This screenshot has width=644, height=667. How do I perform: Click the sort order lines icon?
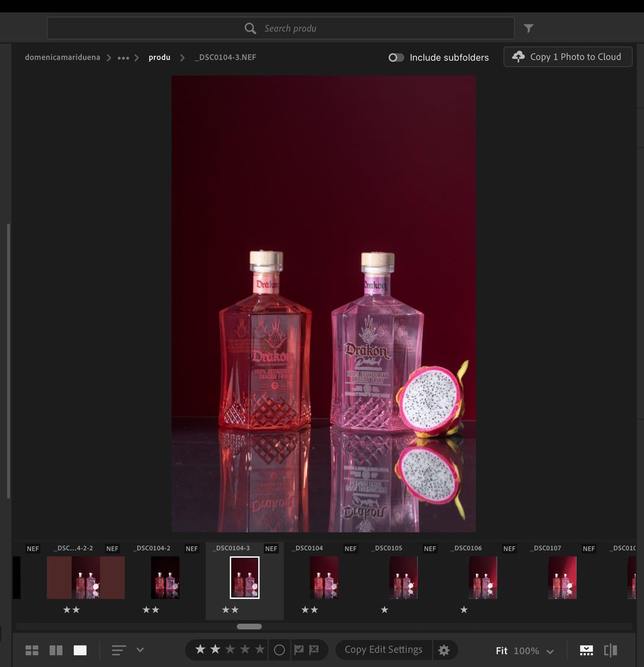pyautogui.click(x=119, y=650)
